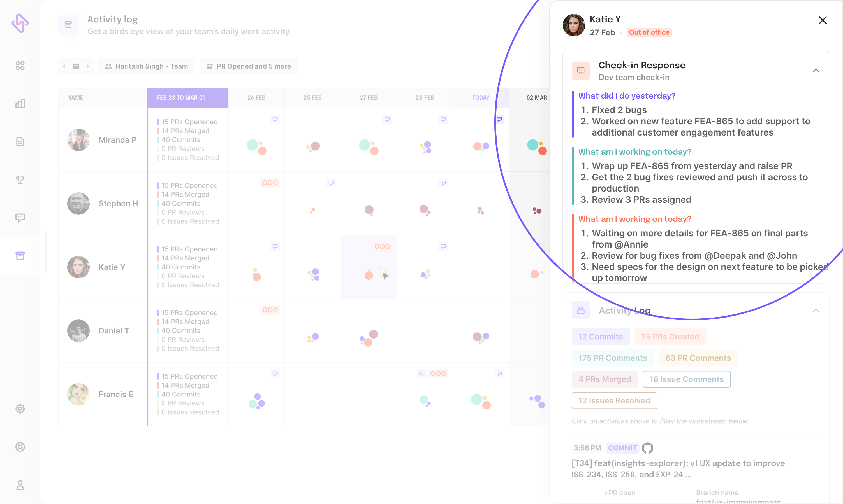Open the bar chart analytics sidebar icon

click(x=20, y=104)
